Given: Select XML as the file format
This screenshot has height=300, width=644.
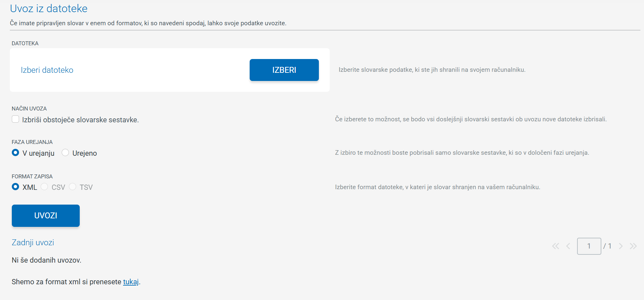Looking at the screenshot, I should point(15,187).
